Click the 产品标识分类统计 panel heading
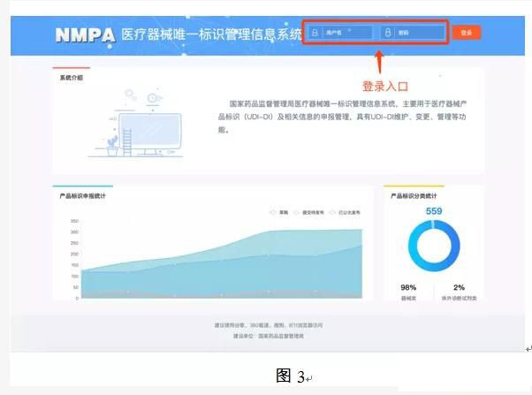The width and height of the screenshot is (532, 395). (414, 195)
